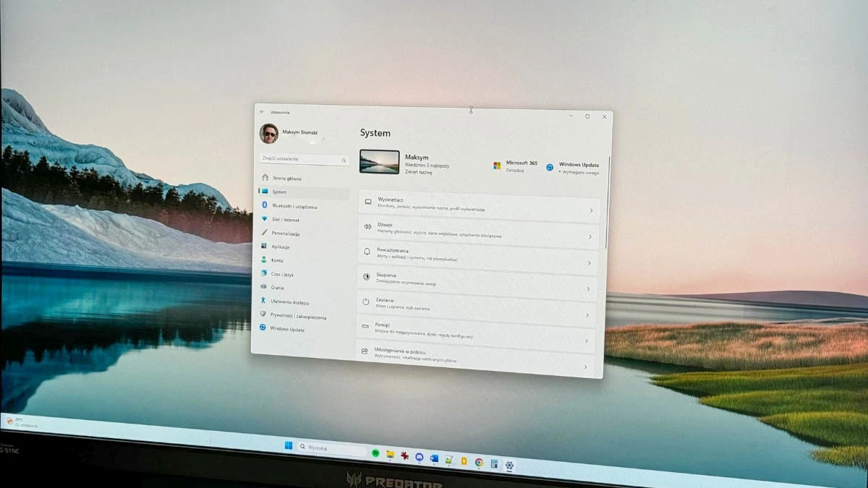Image resolution: width=868 pixels, height=488 pixels.
Task: Switch to the Personalizacja section
Action: (x=286, y=234)
